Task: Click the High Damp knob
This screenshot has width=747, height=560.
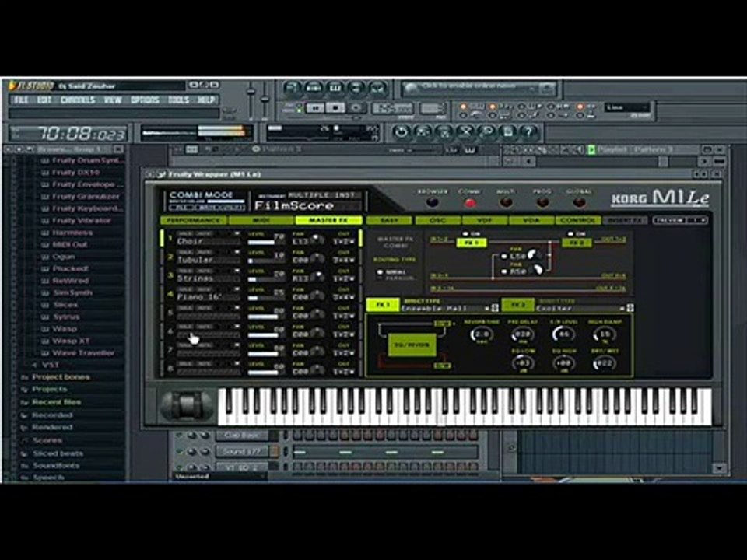Action: (605, 334)
